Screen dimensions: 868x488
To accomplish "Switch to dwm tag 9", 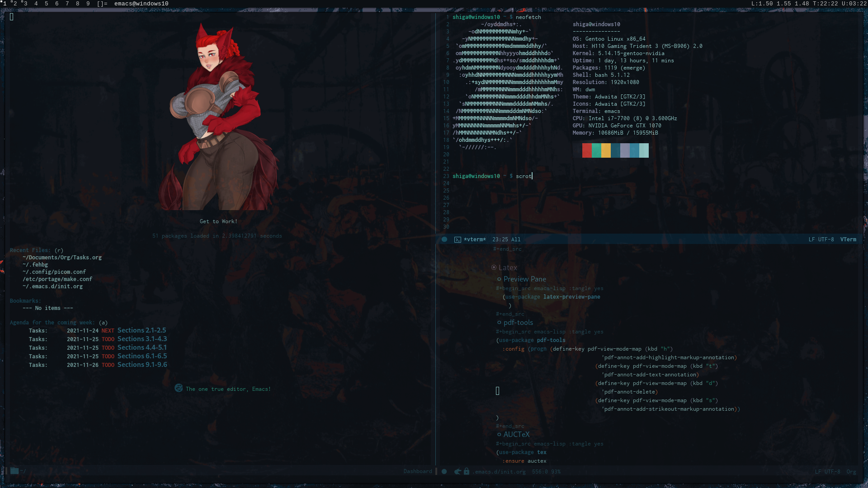I will 88,4.
